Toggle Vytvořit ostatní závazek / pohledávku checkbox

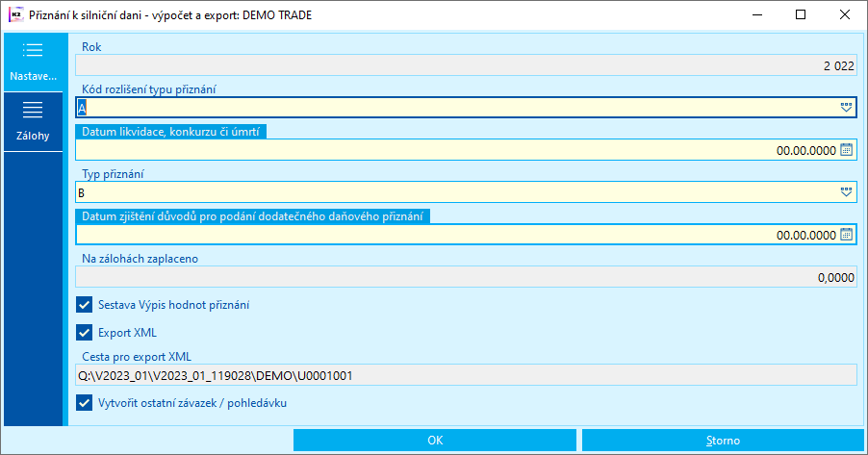point(84,403)
